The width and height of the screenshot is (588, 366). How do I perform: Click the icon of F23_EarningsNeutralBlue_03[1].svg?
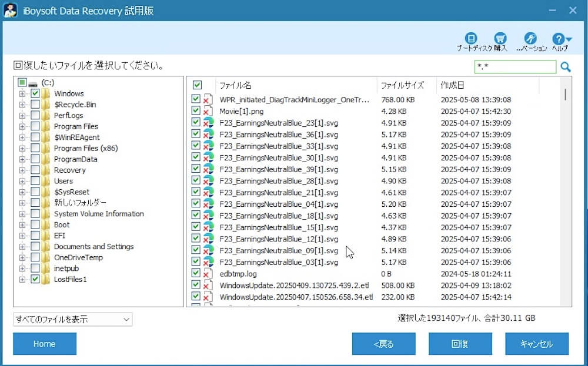[208, 262]
